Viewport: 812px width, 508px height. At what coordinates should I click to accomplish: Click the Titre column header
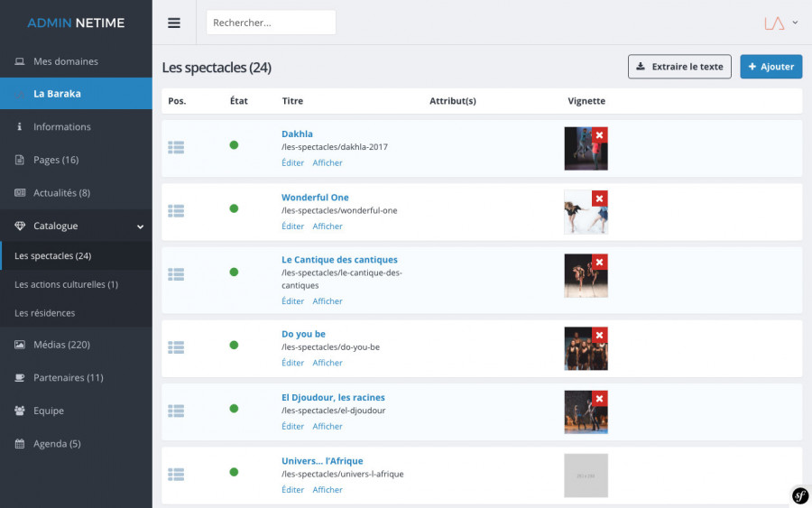pos(292,101)
